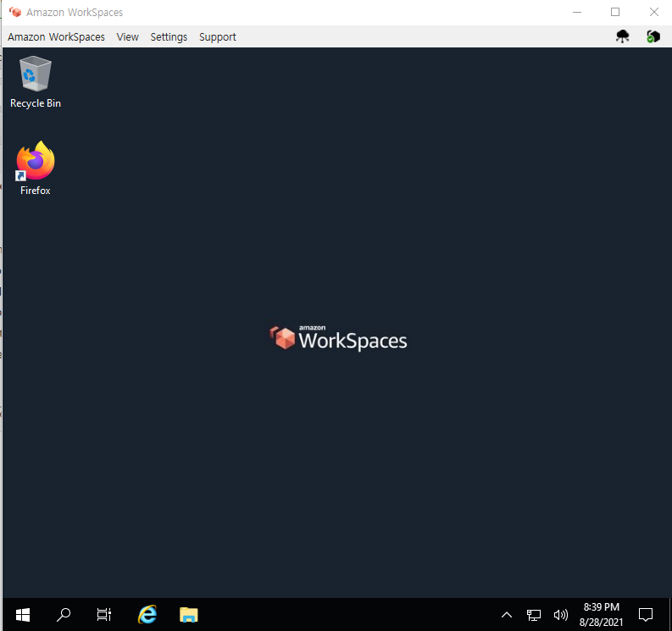Launch Internet Explorer from the taskbar
The height and width of the screenshot is (631, 672).
coord(147,615)
